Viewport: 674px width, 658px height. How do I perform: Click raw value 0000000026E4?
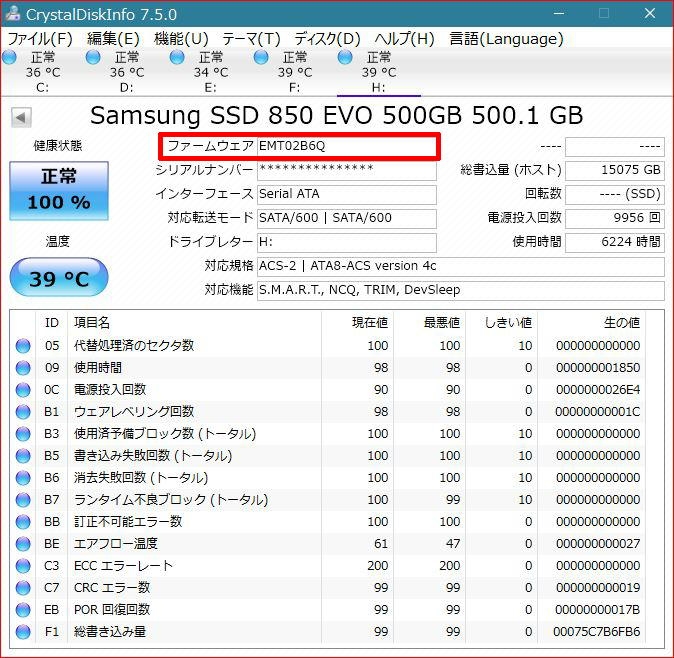(598, 390)
